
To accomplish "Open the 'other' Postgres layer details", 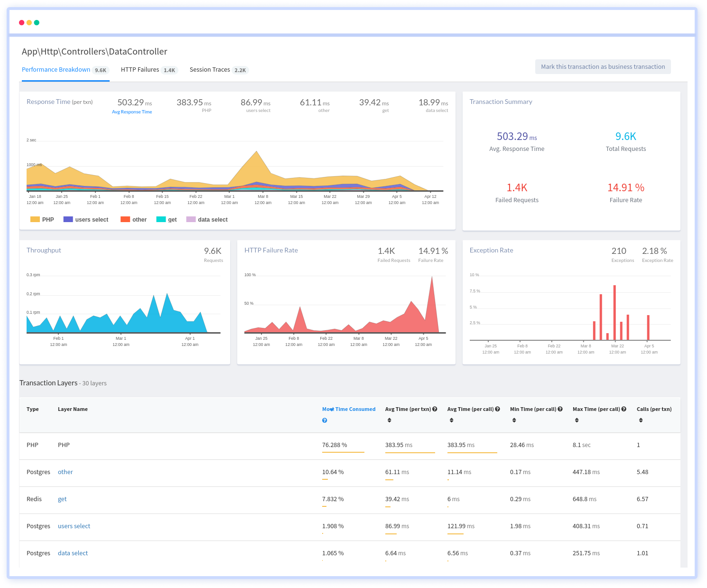I will click(x=65, y=472).
